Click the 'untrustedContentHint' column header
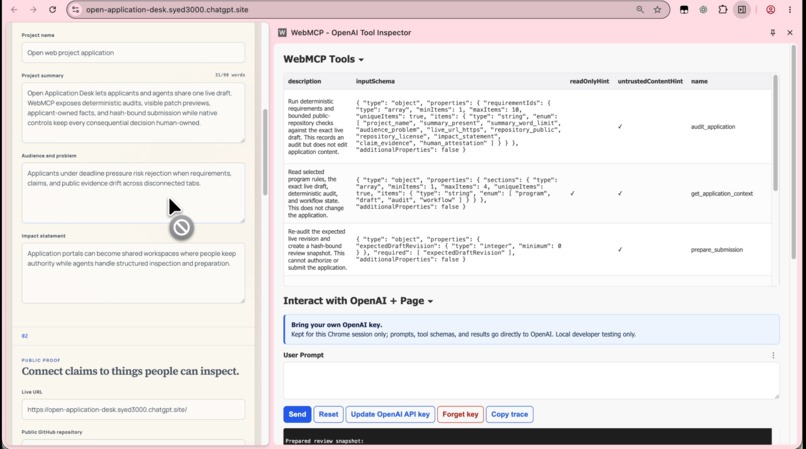This screenshot has height=449, width=806. coord(650,81)
